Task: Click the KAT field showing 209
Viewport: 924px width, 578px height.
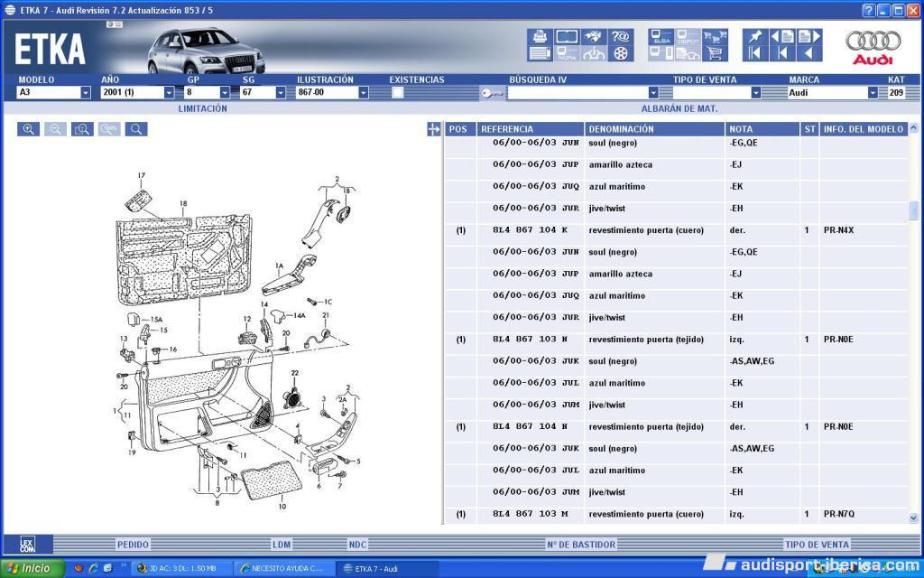Action: coord(896,93)
